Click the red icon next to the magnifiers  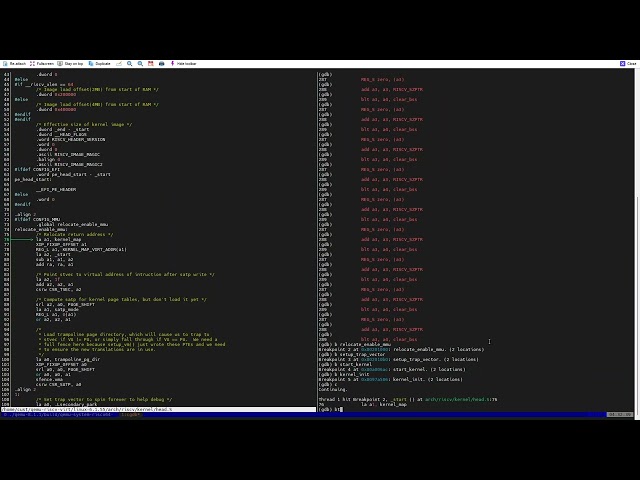coord(151,64)
